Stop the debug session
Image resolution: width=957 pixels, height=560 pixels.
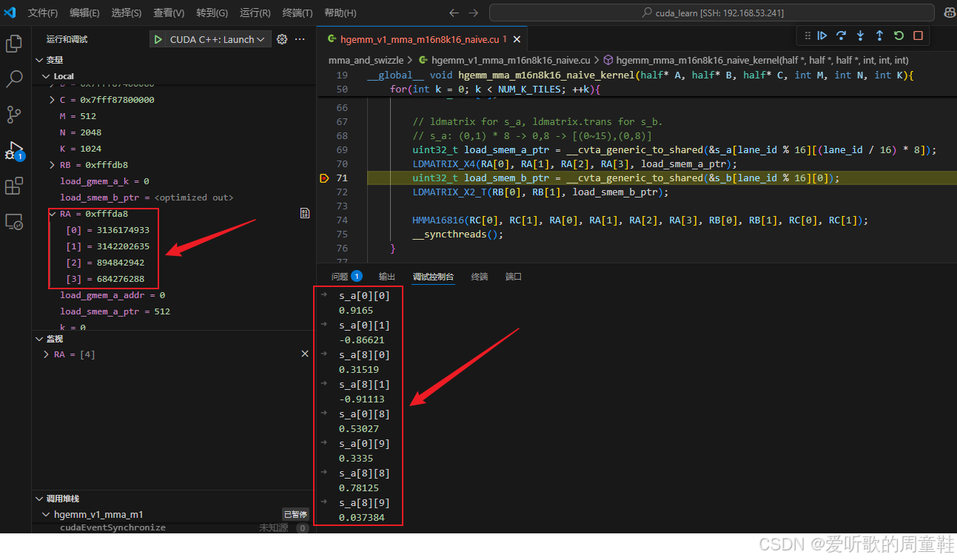pyautogui.click(x=918, y=36)
